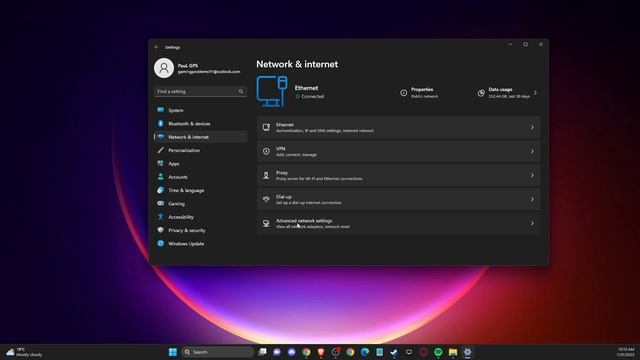This screenshot has width=640, height=360.
Task: Expand the VPN row chevron
Action: pos(532,151)
